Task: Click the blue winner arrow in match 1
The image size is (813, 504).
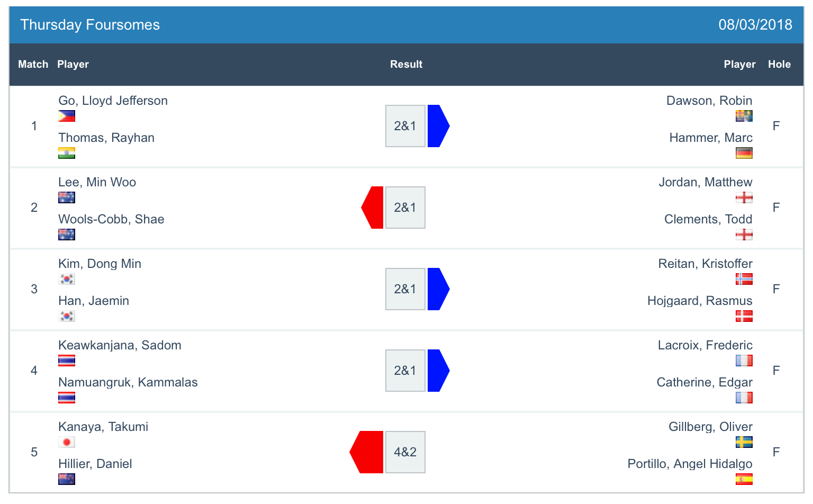Action: (x=438, y=126)
